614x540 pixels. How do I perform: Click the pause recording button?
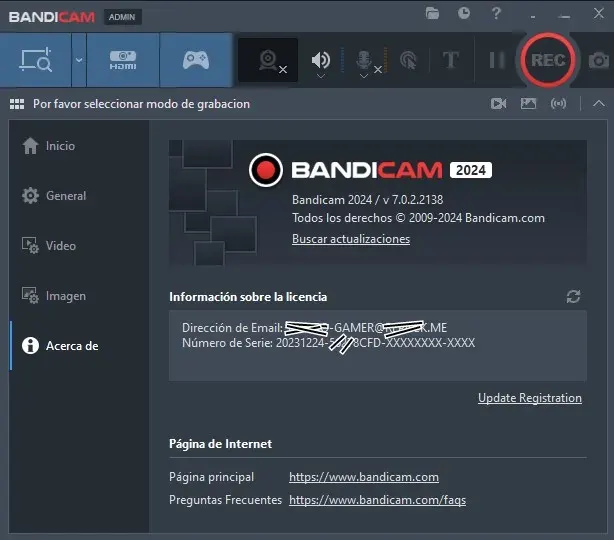coord(497,60)
